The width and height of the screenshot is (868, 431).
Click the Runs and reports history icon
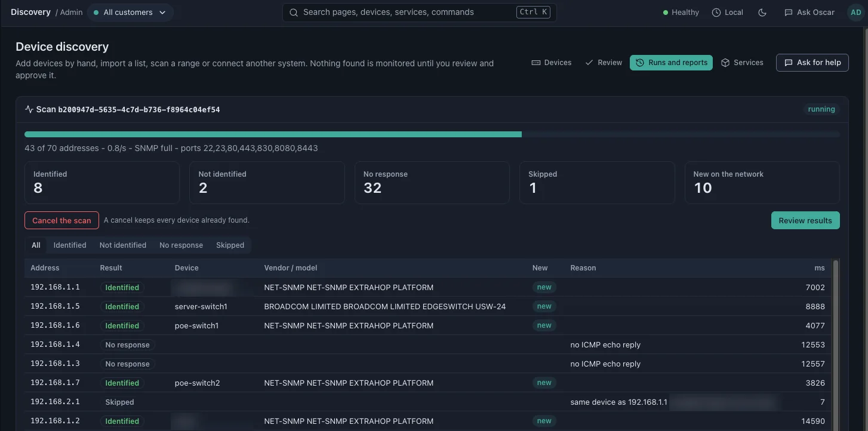coord(640,63)
